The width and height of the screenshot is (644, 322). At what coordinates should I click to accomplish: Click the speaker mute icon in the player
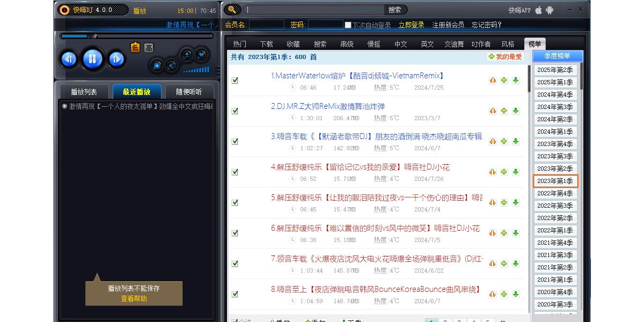171,66
